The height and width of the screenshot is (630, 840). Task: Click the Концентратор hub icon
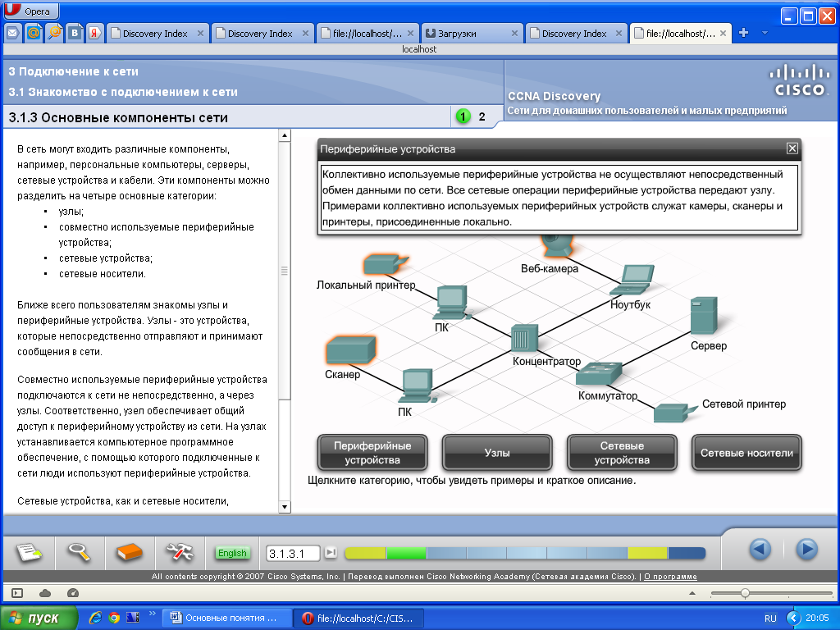coord(524,339)
